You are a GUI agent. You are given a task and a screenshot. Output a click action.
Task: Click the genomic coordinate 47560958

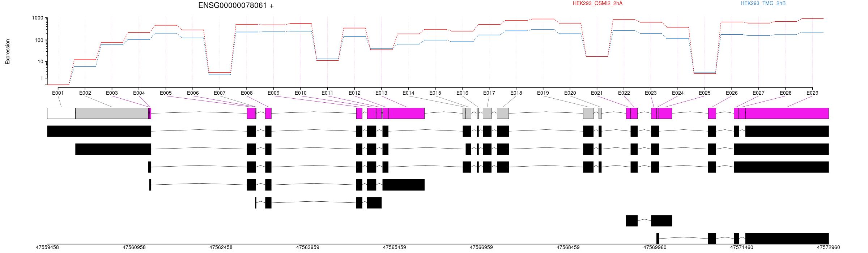pyautogui.click(x=134, y=248)
